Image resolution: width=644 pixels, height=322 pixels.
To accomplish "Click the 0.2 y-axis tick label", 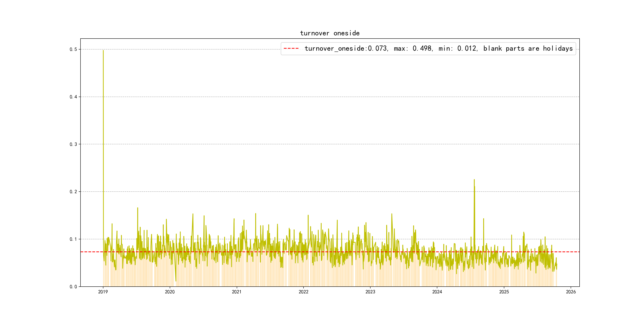I will click(x=73, y=192).
